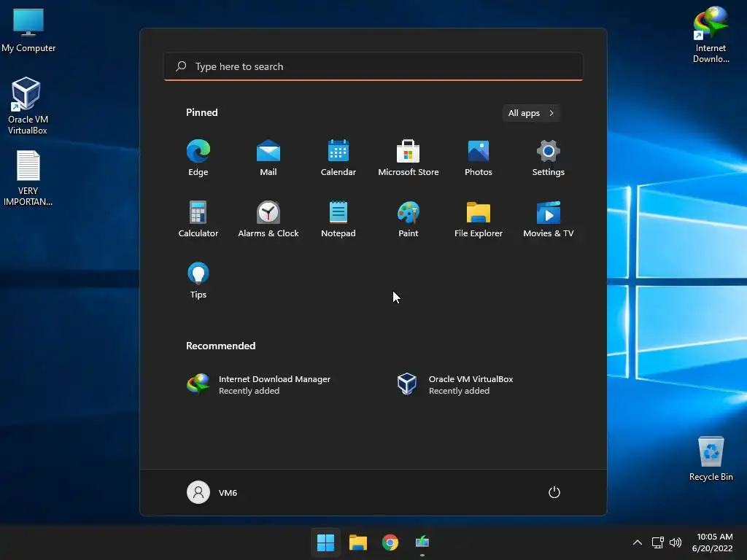Launch Alarms & Clock
Screen dimensions: 747x560
coord(268,219)
